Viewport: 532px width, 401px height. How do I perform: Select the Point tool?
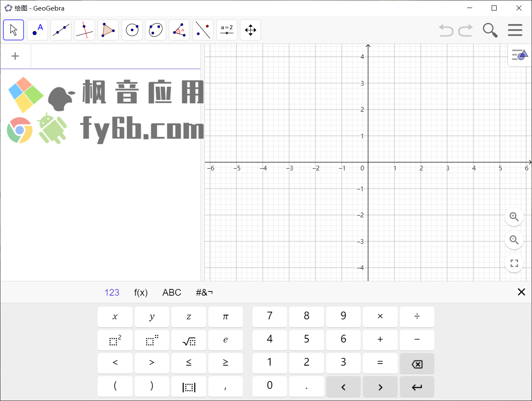pyautogui.click(x=37, y=30)
